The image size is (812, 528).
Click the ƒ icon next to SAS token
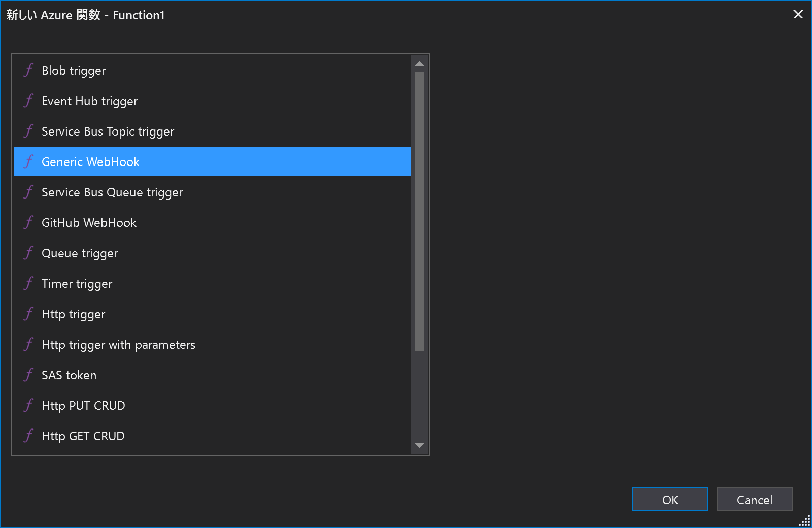(28, 375)
